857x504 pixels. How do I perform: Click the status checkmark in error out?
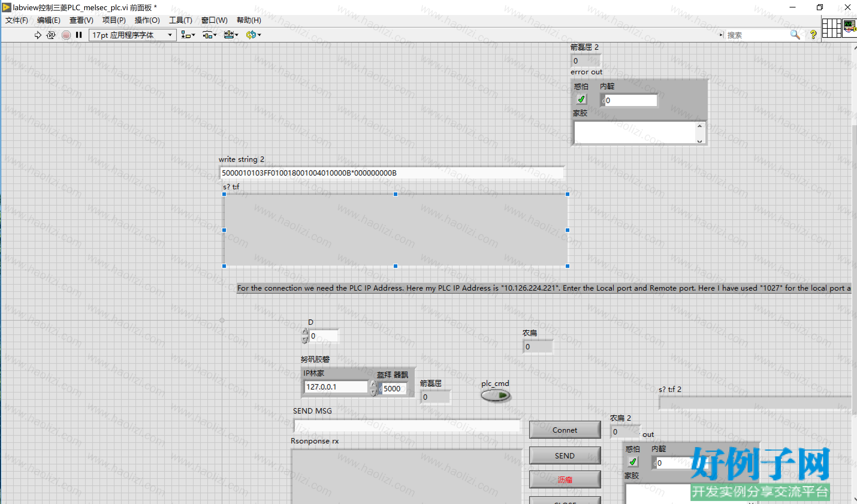coord(581,99)
